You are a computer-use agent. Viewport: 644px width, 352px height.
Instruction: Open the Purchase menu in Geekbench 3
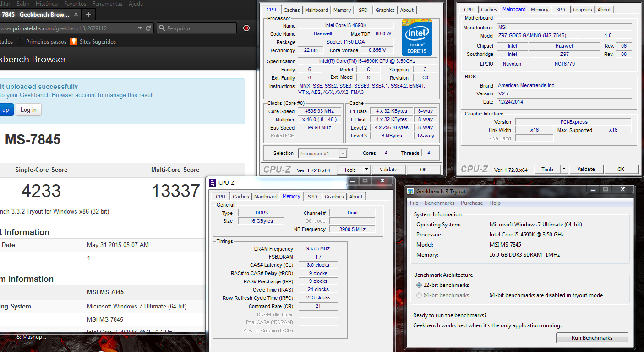(472, 203)
